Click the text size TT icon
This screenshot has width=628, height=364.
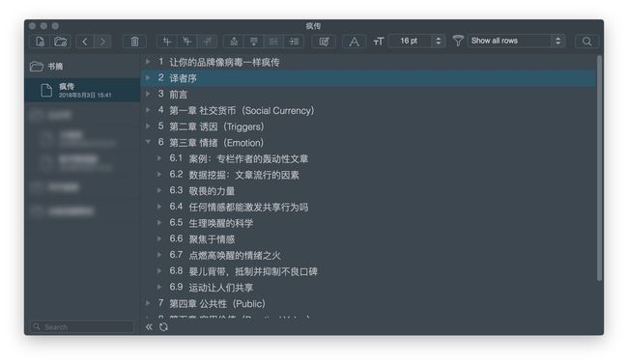379,42
